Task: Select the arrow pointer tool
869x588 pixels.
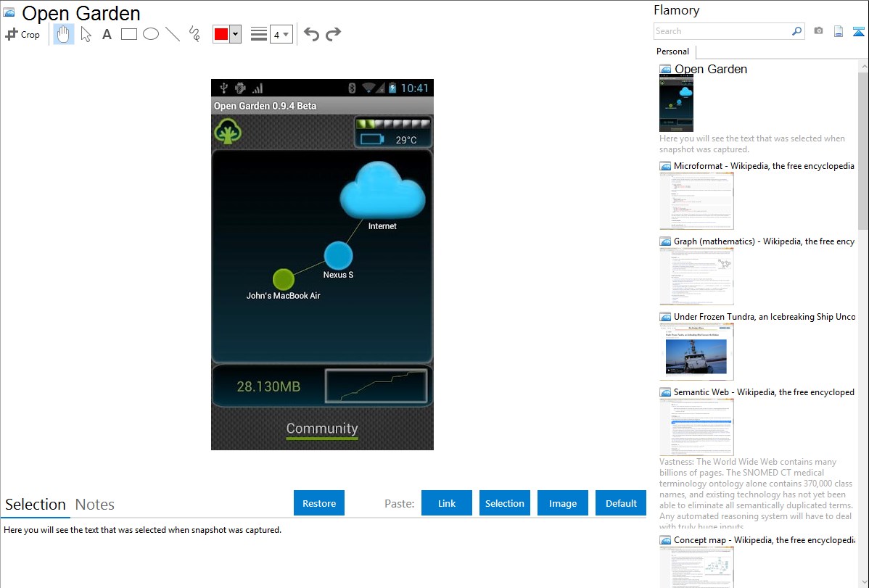Action: (x=86, y=34)
